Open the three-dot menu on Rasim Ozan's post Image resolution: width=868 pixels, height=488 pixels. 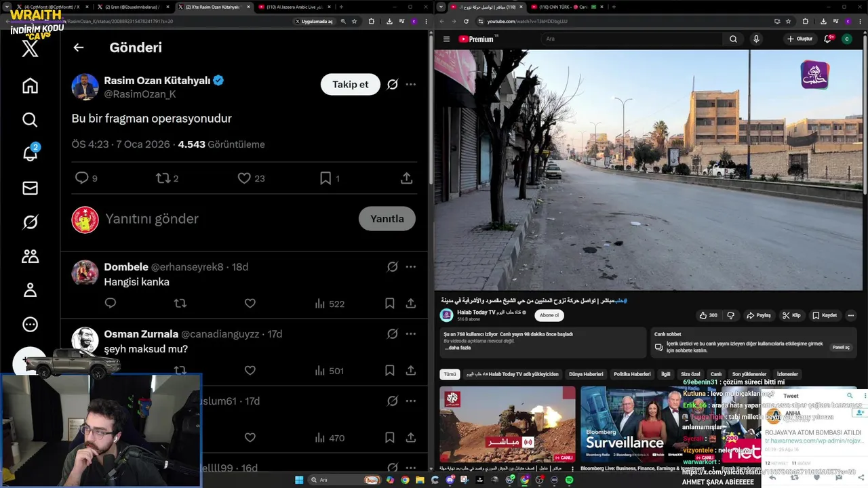411,85
